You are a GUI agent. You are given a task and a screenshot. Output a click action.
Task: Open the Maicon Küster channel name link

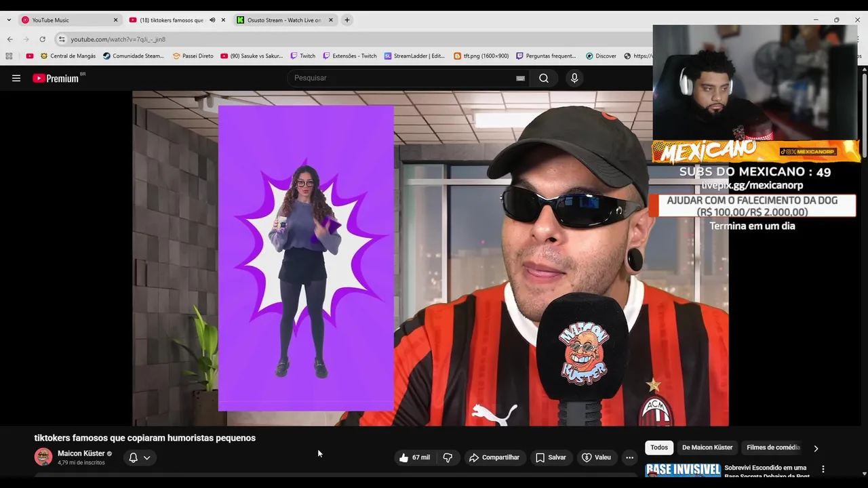(x=81, y=453)
